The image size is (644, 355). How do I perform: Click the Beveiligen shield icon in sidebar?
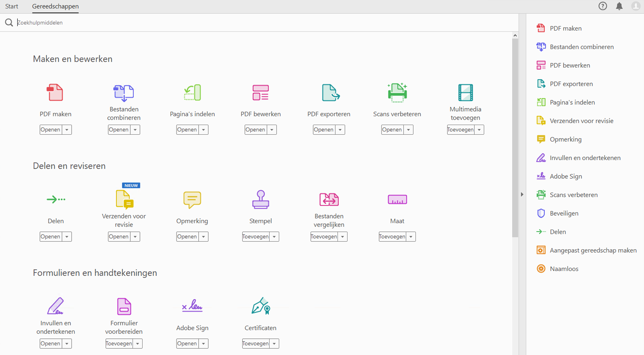[541, 213]
